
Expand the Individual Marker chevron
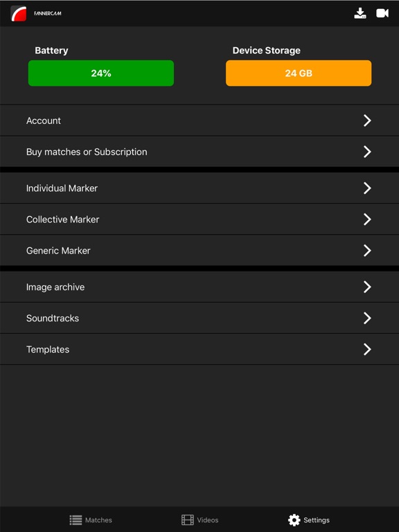367,188
